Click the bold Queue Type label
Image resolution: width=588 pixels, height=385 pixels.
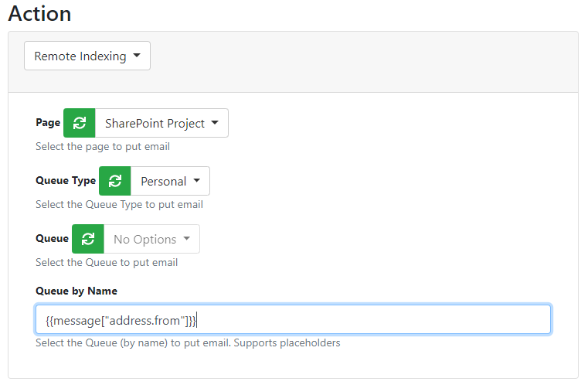pyautogui.click(x=66, y=180)
